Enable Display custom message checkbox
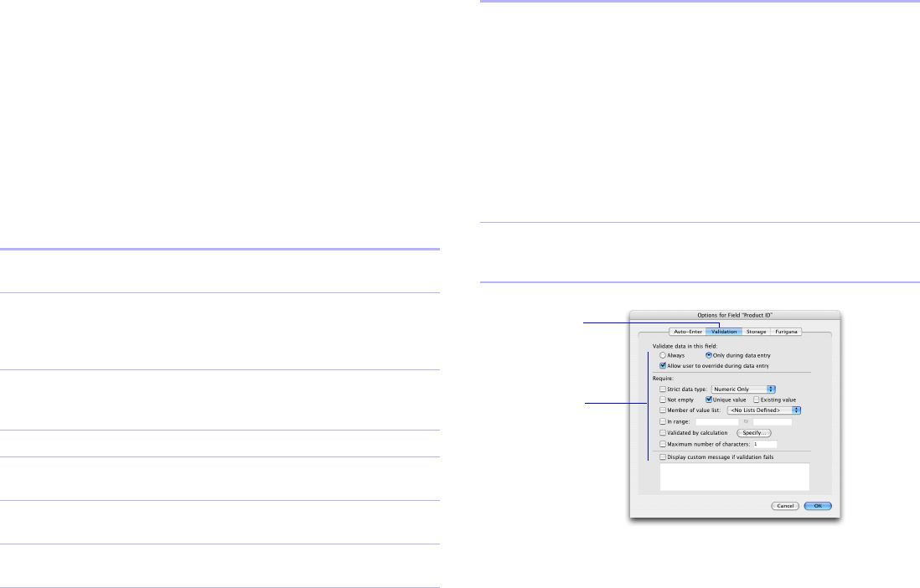This screenshot has height=588, width=920. (x=663, y=457)
